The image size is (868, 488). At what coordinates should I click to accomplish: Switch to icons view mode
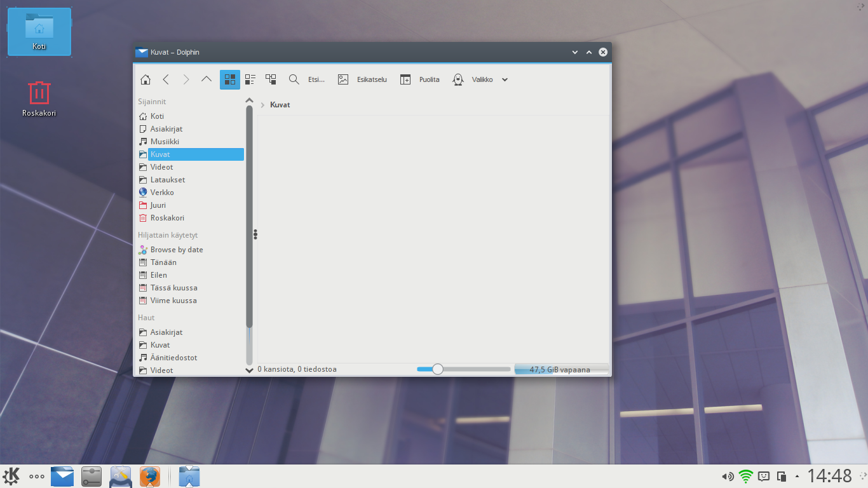230,79
